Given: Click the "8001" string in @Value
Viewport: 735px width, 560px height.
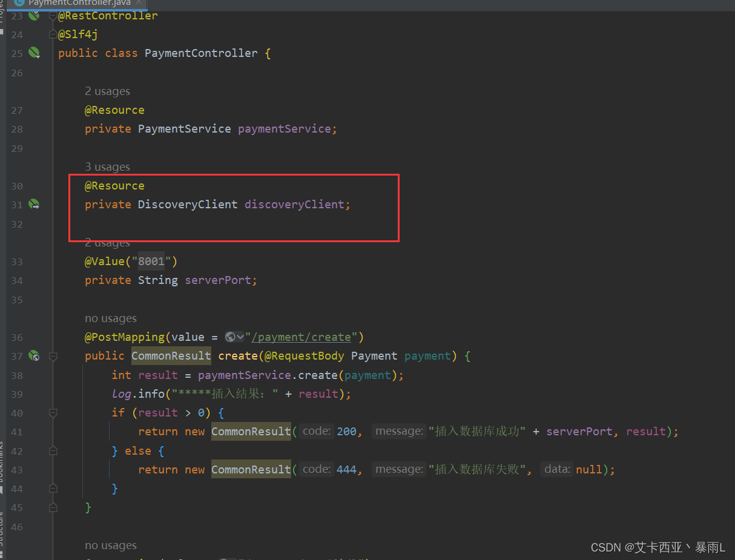Looking at the screenshot, I should [151, 262].
